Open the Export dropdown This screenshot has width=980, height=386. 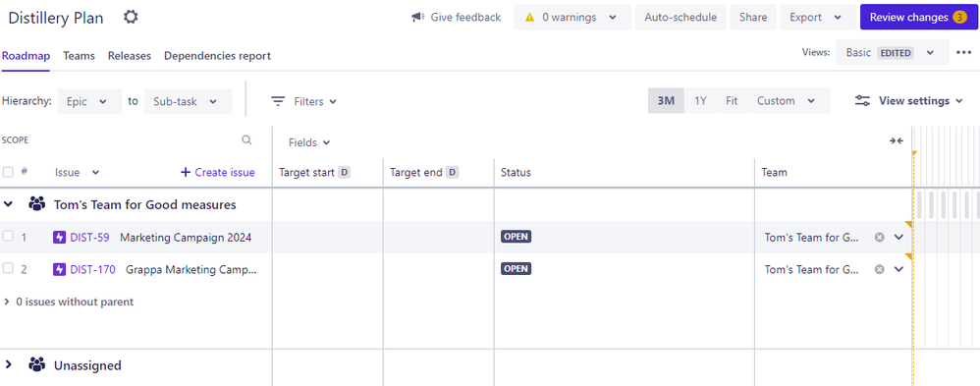click(818, 17)
